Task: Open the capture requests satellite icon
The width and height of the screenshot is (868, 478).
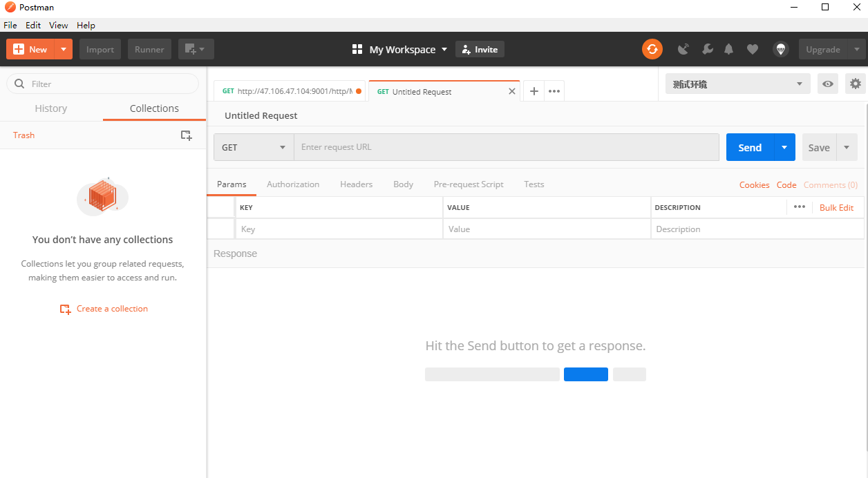Action: 683,49
